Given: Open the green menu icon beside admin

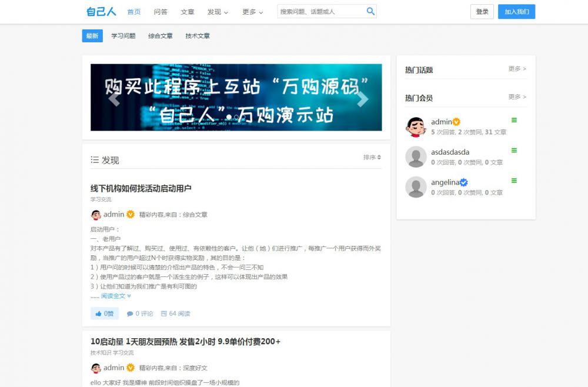Looking at the screenshot, I should tap(514, 120).
